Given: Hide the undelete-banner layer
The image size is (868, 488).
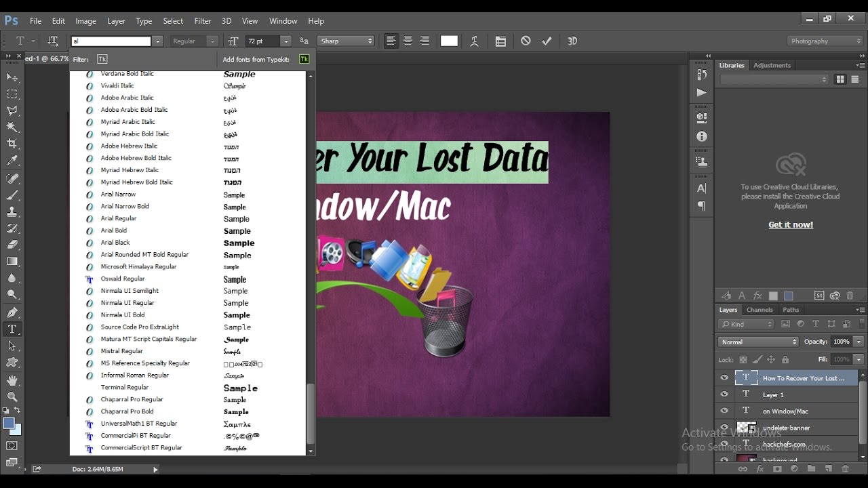Looking at the screenshot, I should point(724,428).
